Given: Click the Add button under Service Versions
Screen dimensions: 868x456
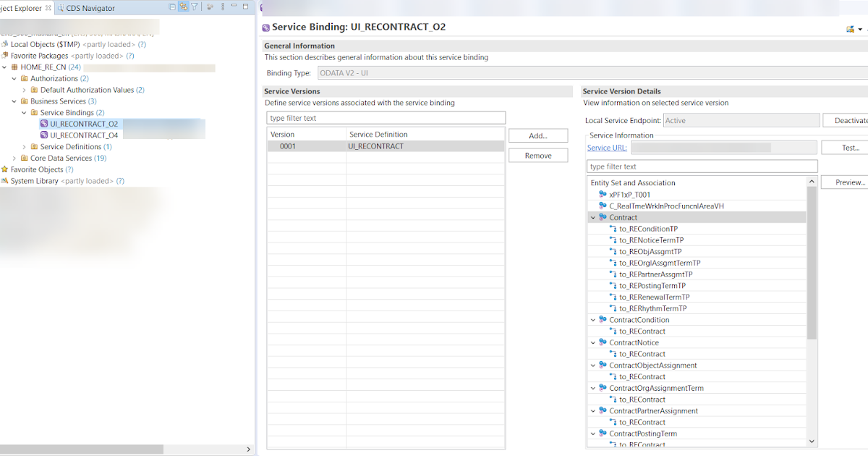Looking at the screenshot, I should (x=538, y=135).
